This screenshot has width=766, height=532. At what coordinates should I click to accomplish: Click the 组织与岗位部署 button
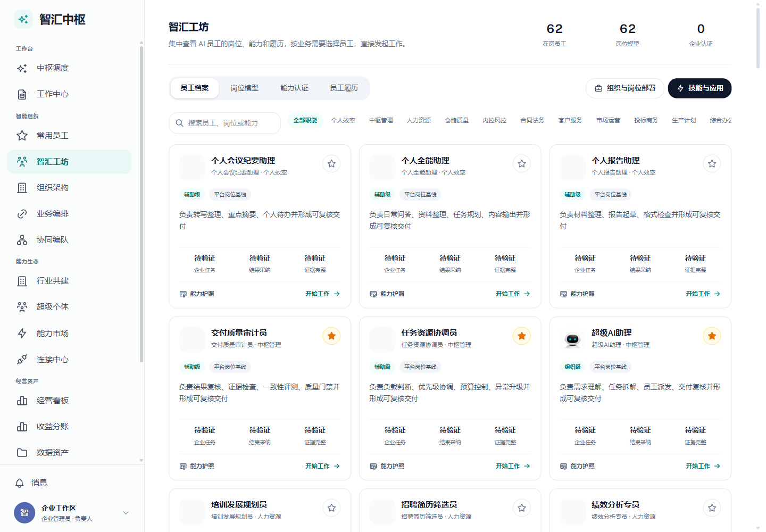pyautogui.click(x=625, y=88)
